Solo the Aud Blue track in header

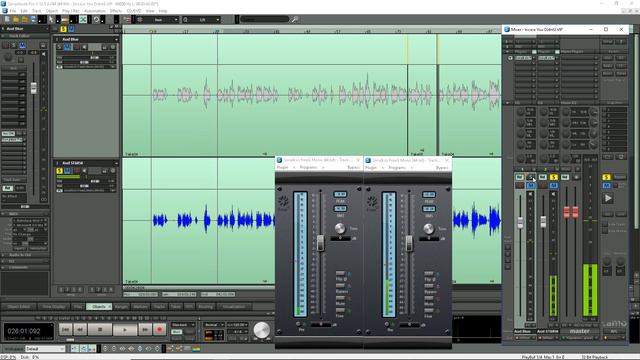tap(60, 47)
